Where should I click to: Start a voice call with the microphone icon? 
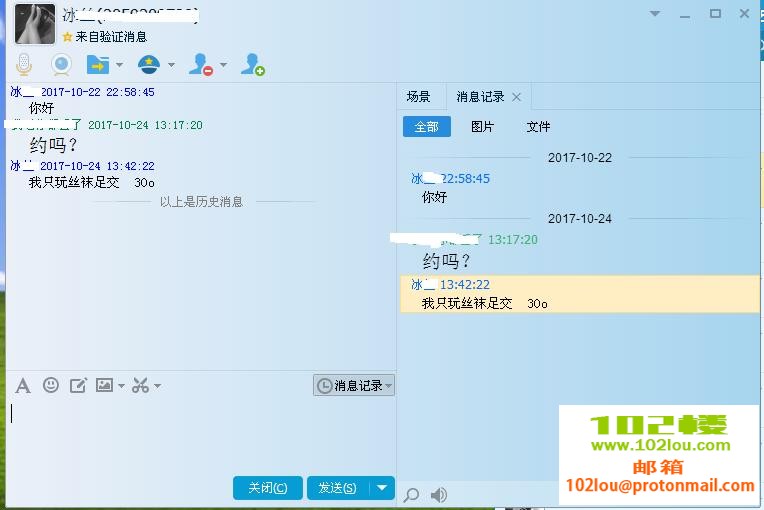click(x=23, y=64)
